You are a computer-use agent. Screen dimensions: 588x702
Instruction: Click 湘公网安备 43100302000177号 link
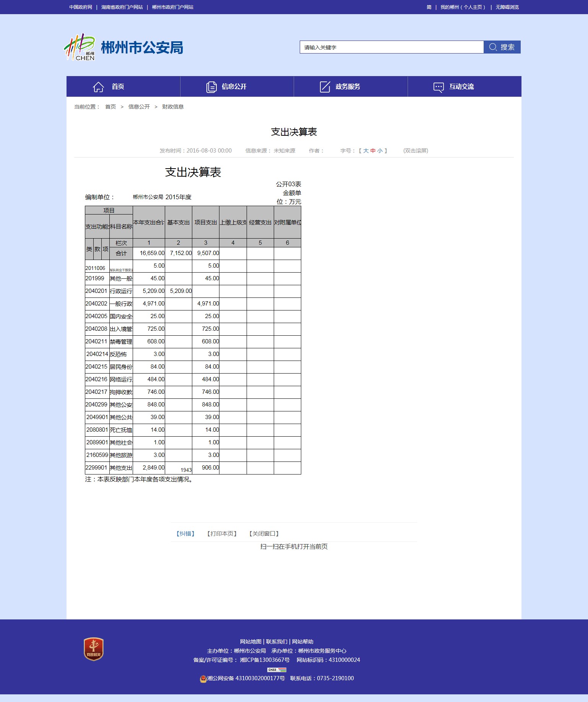point(246,678)
